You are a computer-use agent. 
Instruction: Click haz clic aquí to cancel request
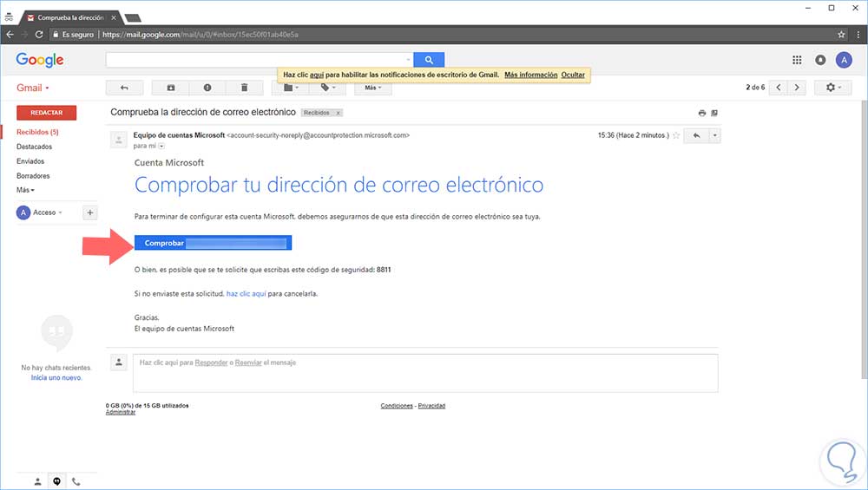click(247, 294)
